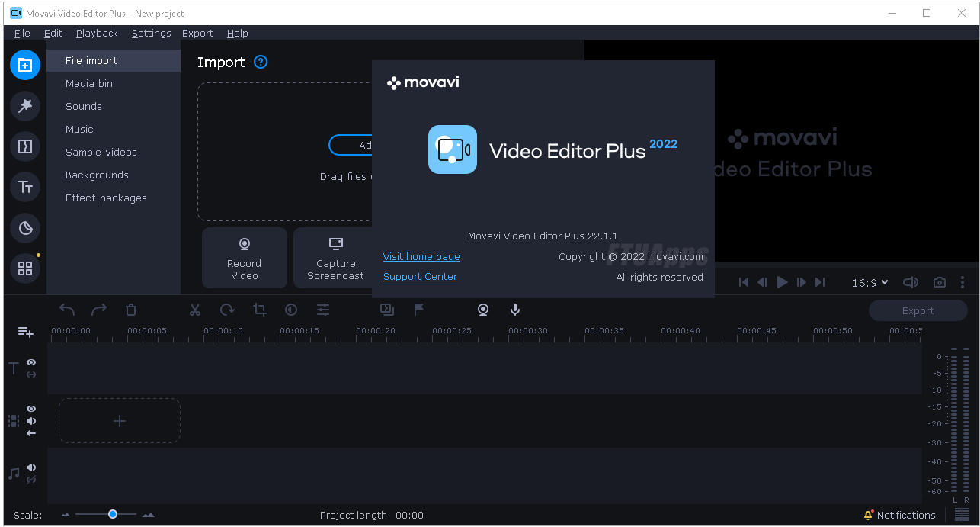Step one frame back in player
The width and height of the screenshot is (980, 527).
point(762,282)
